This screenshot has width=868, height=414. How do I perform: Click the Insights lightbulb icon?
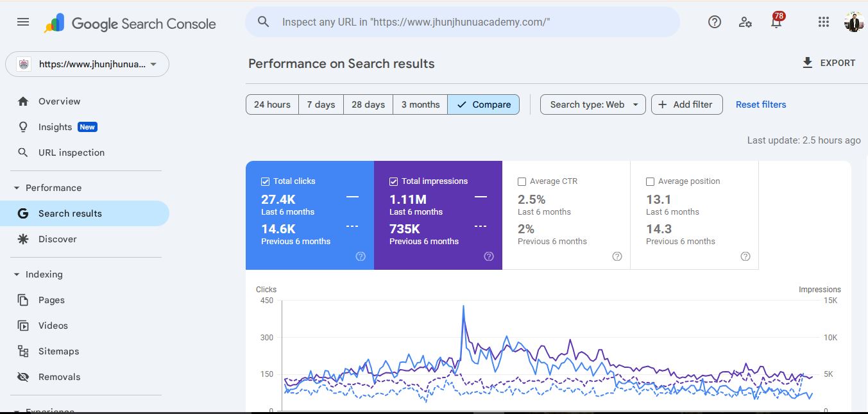pos(23,127)
